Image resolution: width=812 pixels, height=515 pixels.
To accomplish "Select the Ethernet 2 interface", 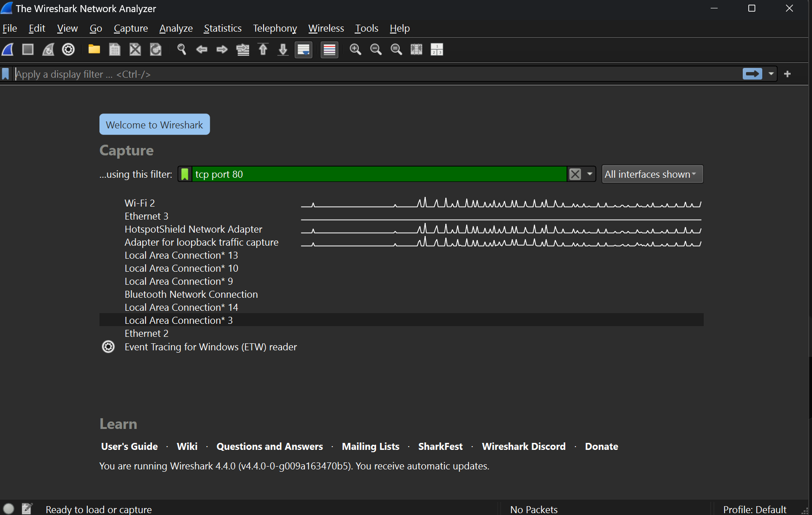I will (x=402, y=334).
